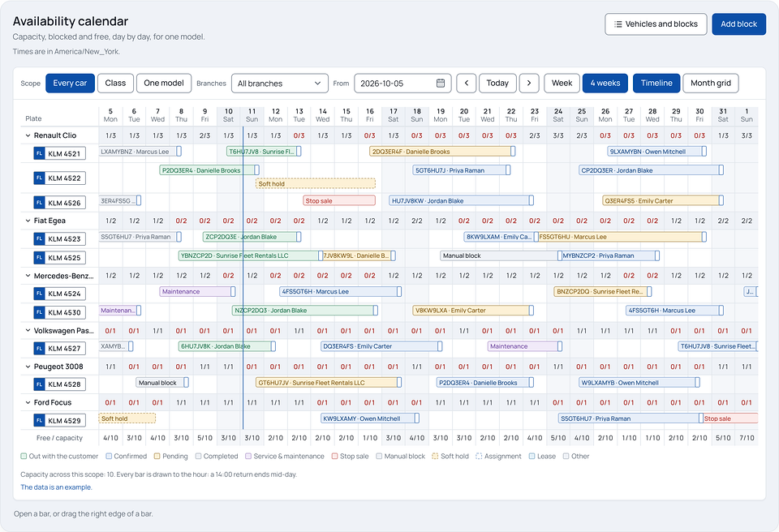Open the All branches dropdown
Screen dimensions: 779x532
280,83
